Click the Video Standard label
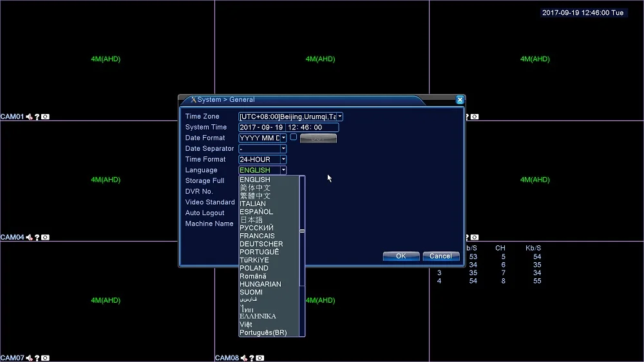This screenshot has height=362, width=644. click(210, 202)
